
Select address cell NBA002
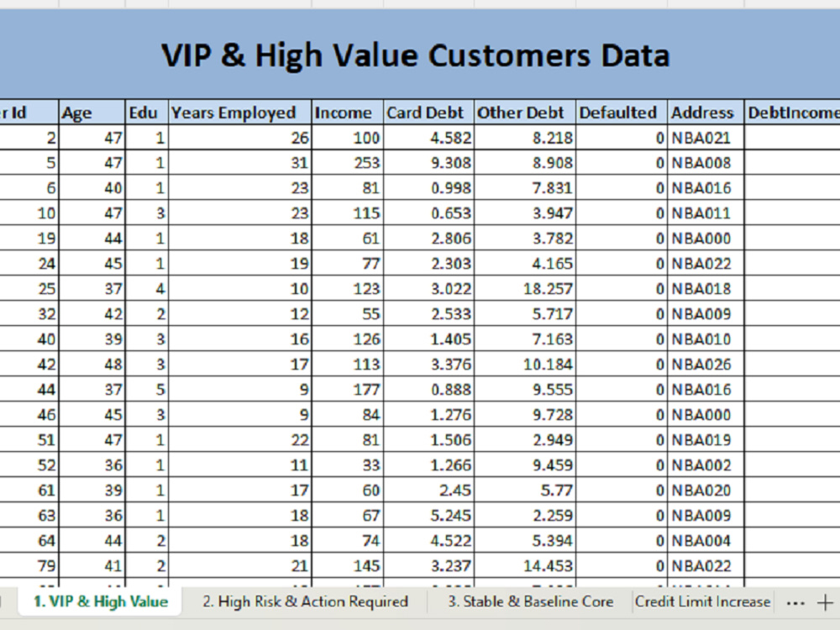tap(706, 465)
